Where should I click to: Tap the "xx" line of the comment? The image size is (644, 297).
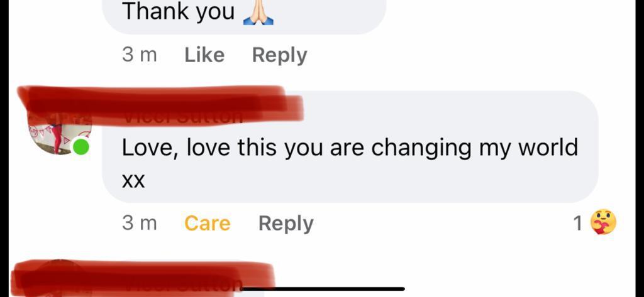click(x=133, y=181)
